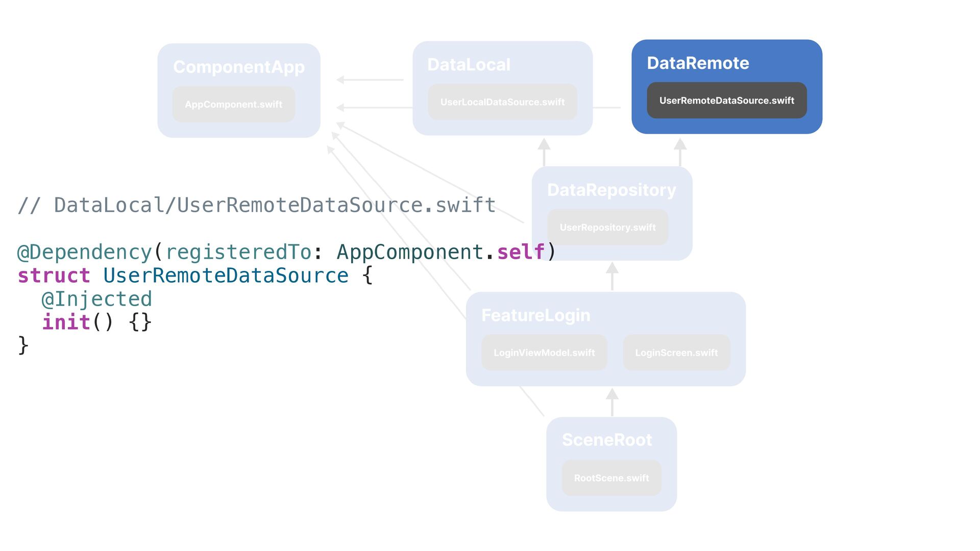Open the RootScene.swift file chip
The image size is (980, 551).
(x=611, y=478)
